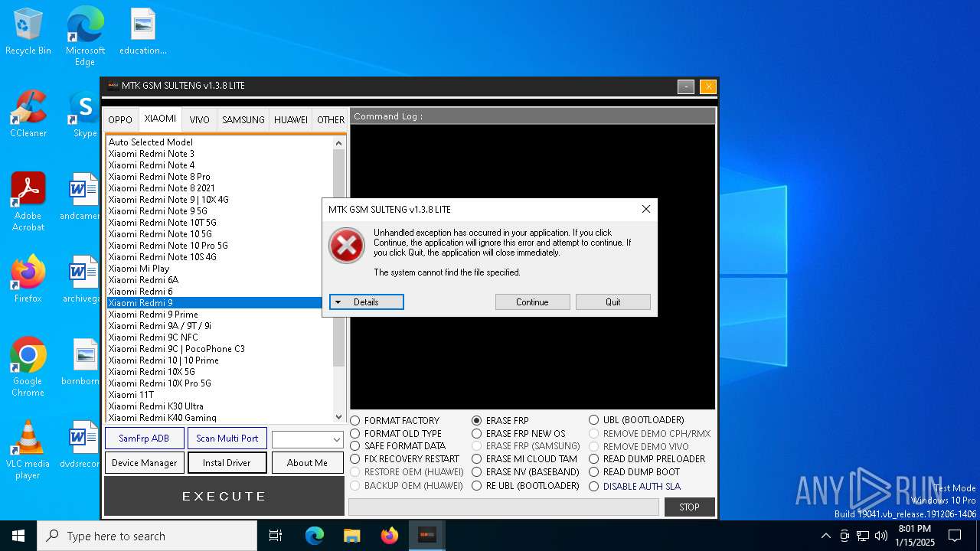Click the Scan Multi Port button

(227, 439)
